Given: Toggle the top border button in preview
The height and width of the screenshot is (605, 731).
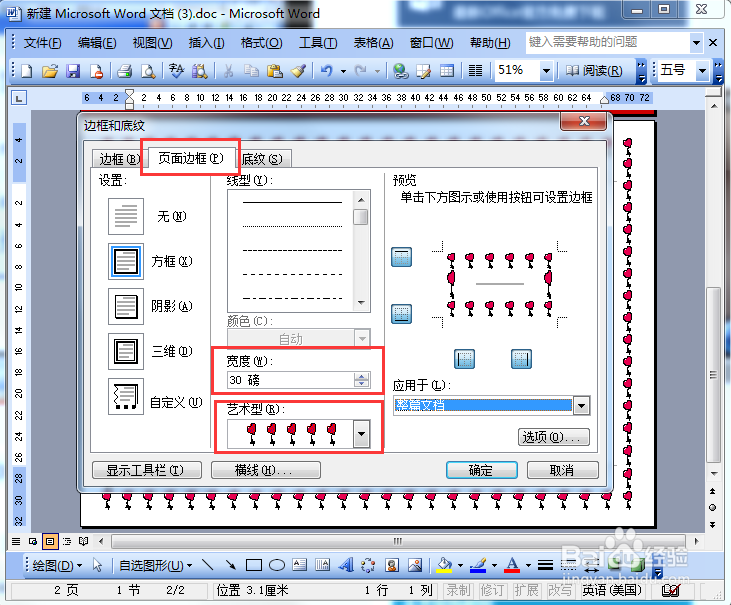Looking at the screenshot, I should pos(401,257).
